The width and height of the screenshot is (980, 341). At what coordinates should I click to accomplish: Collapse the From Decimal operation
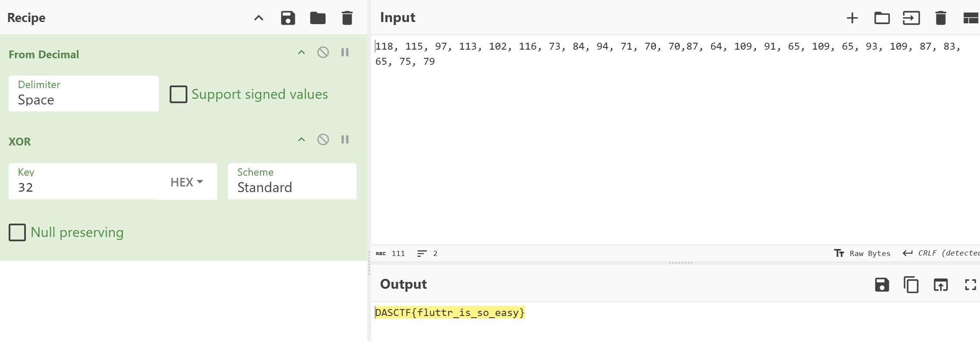(301, 53)
